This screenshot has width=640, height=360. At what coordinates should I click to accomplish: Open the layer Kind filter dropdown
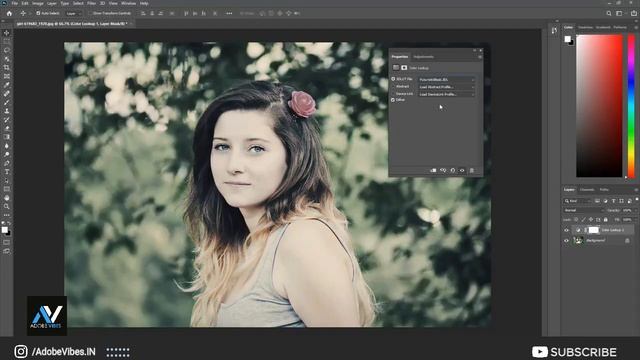coord(578,201)
